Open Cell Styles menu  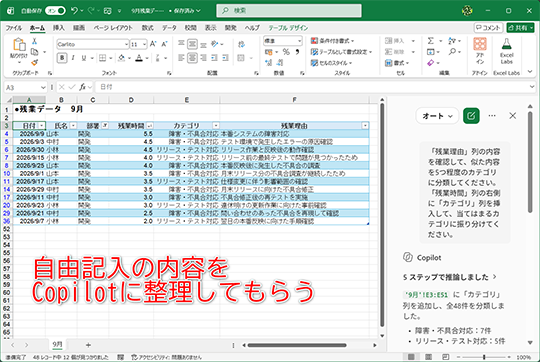pyautogui.click(x=331, y=63)
